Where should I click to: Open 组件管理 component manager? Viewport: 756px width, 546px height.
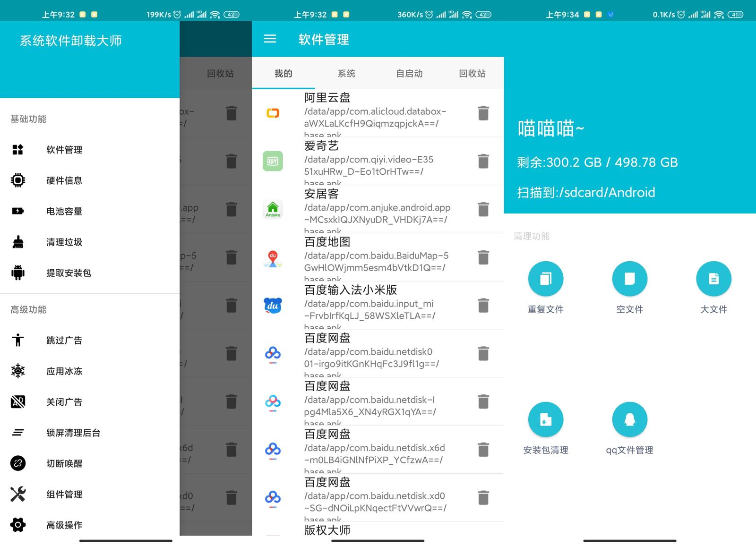point(64,494)
